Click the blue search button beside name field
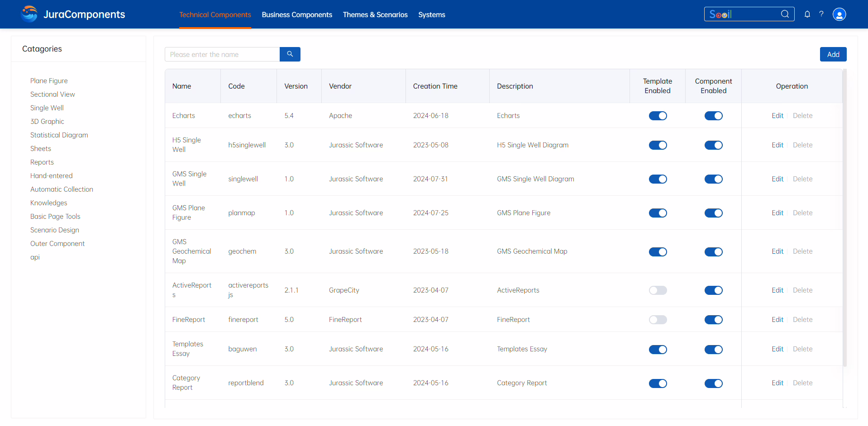The height and width of the screenshot is (426, 868). click(290, 54)
